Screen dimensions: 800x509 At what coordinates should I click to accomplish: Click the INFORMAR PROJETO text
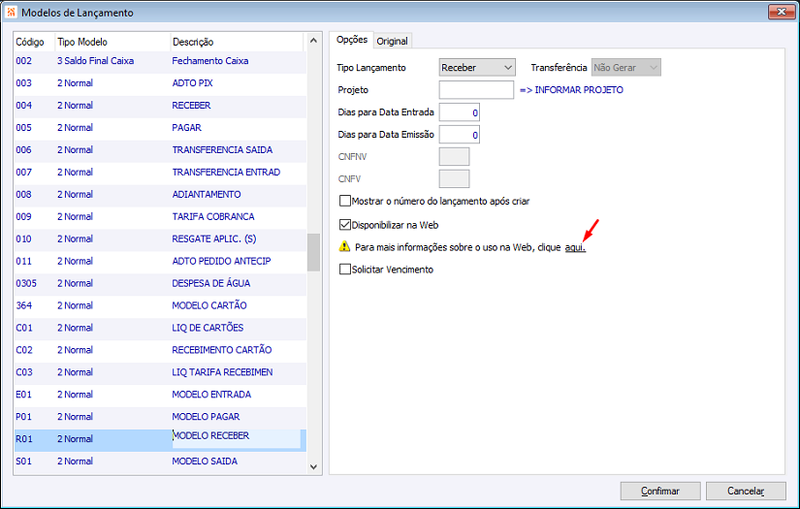pyautogui.click(x=571, y=90)
